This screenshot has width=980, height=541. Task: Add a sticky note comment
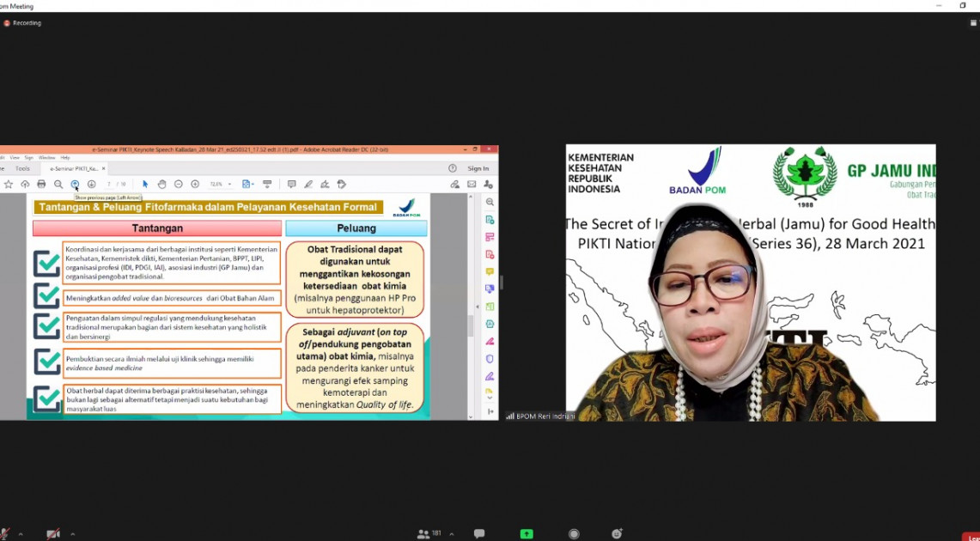point(291,185)
